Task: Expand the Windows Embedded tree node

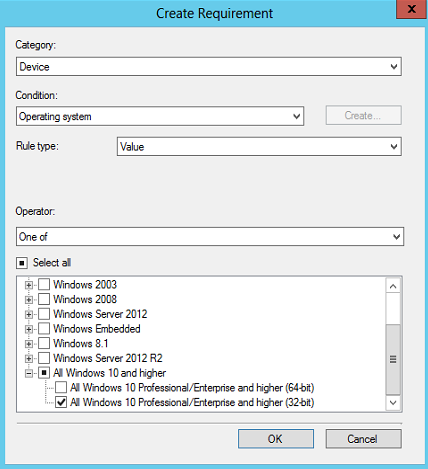Action: click(29, 329)
